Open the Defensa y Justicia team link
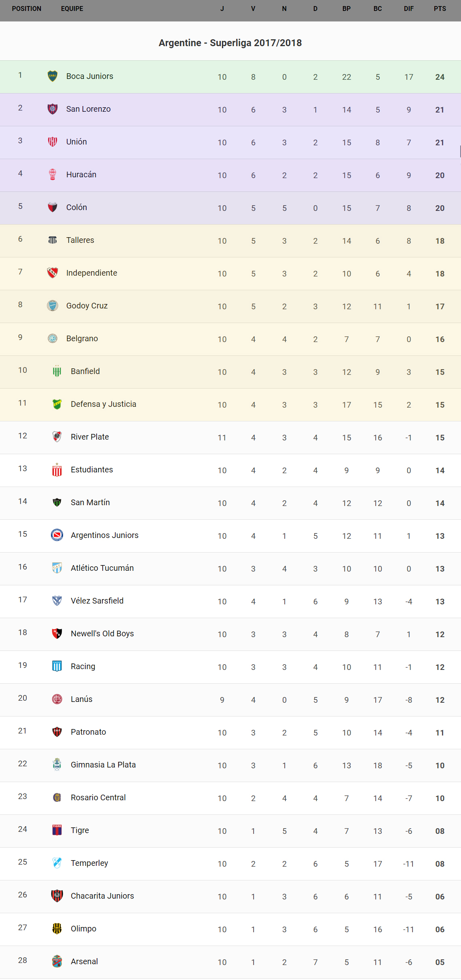 [104, 404]
